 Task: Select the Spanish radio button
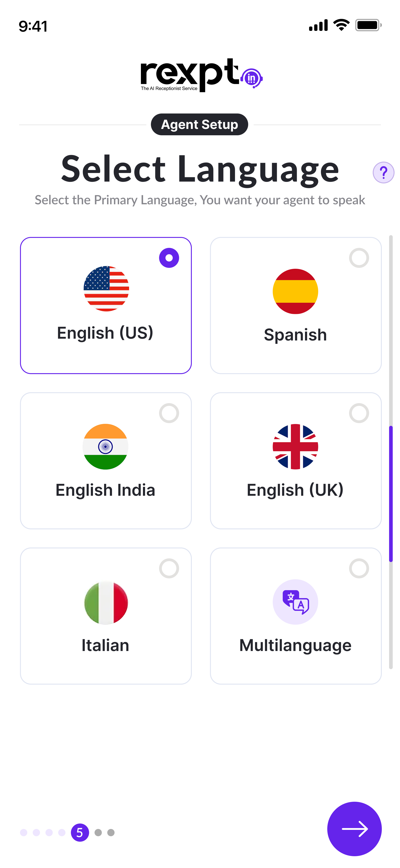pyautogui.click(x=359, y=258)
